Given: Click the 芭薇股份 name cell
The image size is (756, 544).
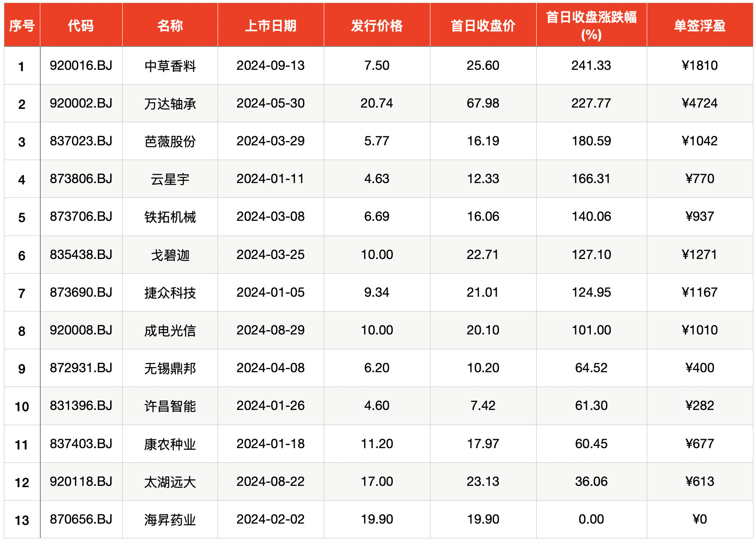Looking at the screenshot, I should click(x=170, y=141).
